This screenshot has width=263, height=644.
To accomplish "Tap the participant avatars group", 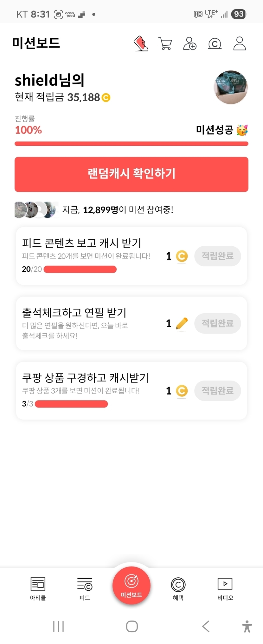I will click(36, 209).
